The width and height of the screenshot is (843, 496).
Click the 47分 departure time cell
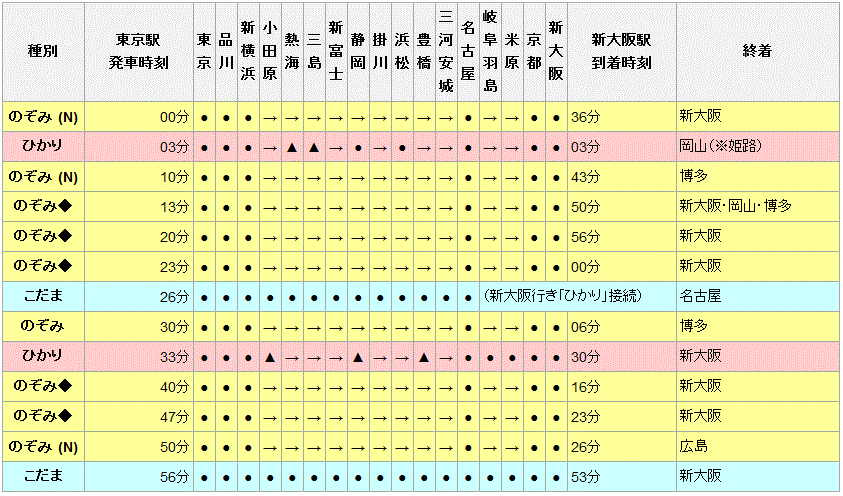coord(139,416)
